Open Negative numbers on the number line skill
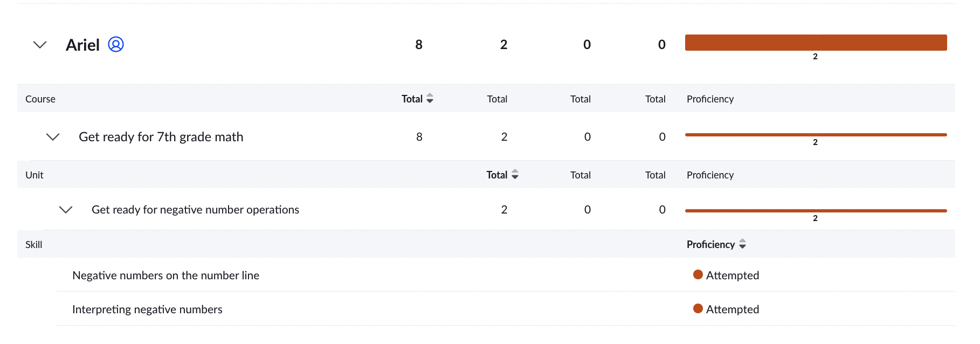 click(166, 276)
